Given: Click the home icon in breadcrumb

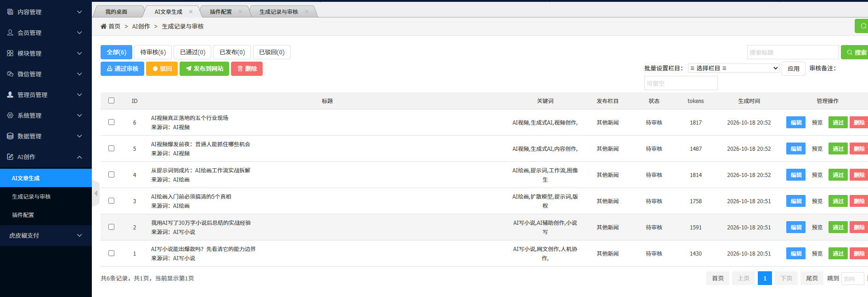Looking at the screenshot, I should click(103, 26).
